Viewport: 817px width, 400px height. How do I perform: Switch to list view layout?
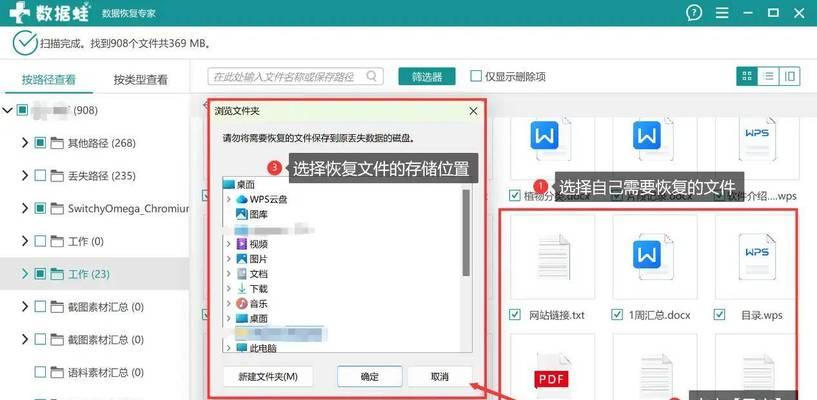click(768, 76)
